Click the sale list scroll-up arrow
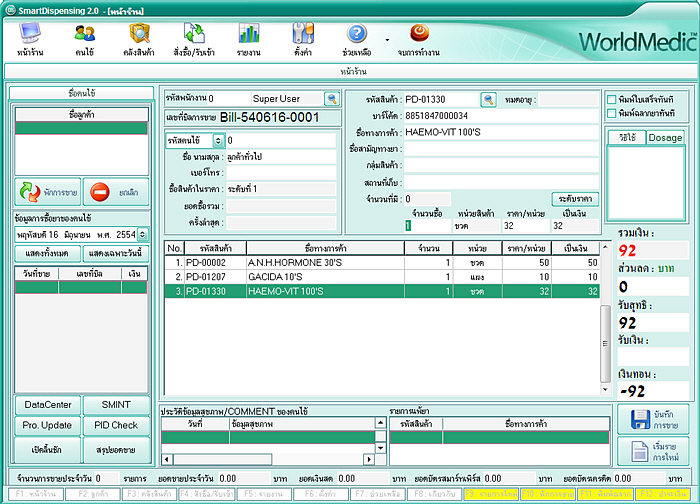The image size is (700, 504). [x=605, y=246]
